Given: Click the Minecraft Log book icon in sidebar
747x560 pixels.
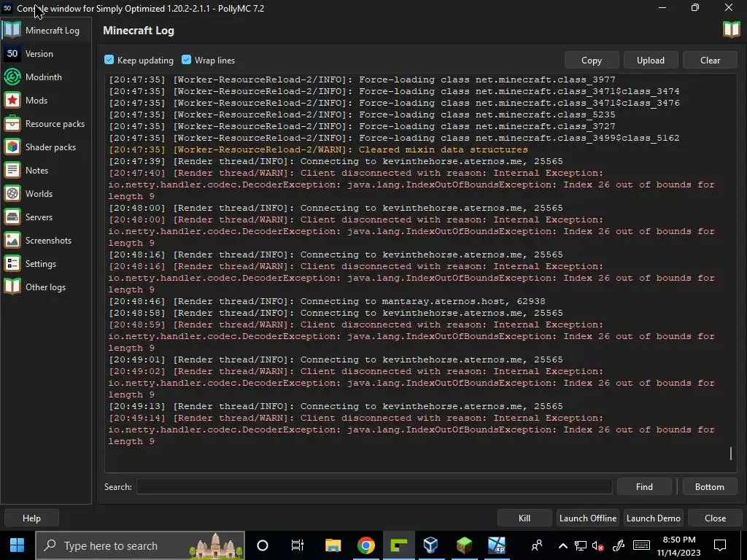Looking at the screenshot, I should pos(12,30).
